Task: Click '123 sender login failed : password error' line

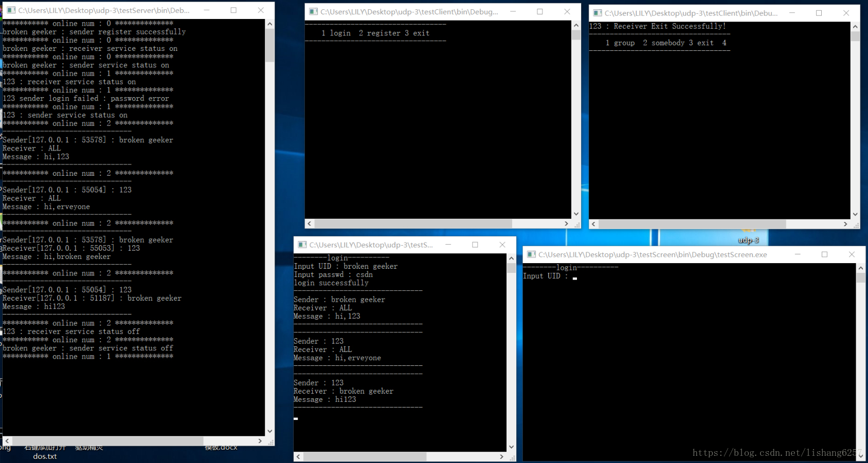Action: point(86,99)
